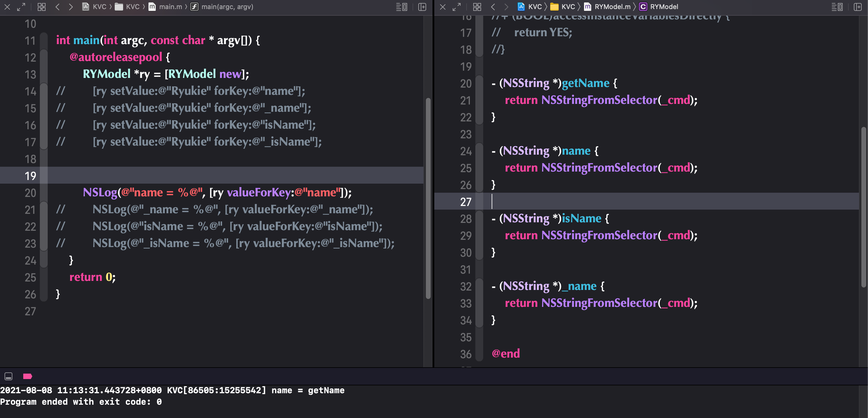This screenshot has width=868, height=418.
Task: Go forward in right editor history
Action: (x=506, y=7)
